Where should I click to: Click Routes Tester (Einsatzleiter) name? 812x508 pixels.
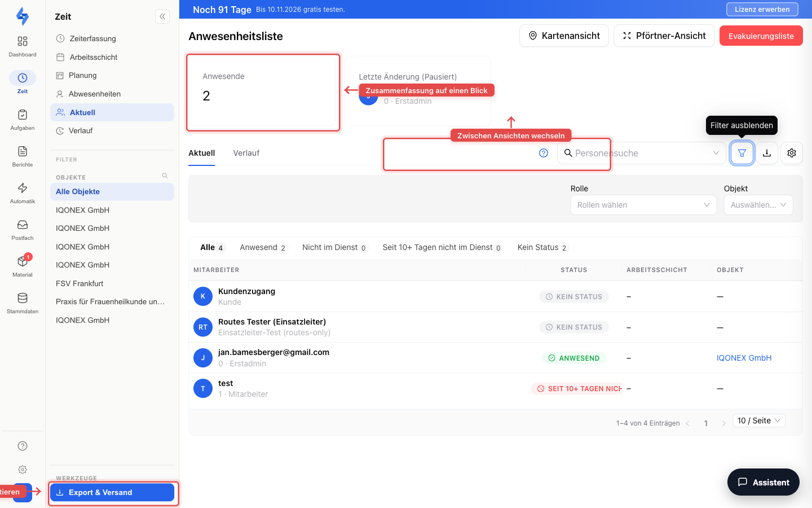coord(272,322)
